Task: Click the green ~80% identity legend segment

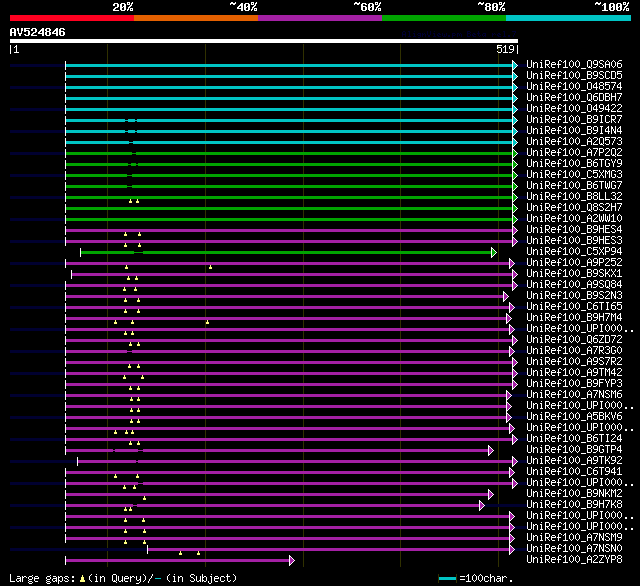Action: (x=444, y=18)
